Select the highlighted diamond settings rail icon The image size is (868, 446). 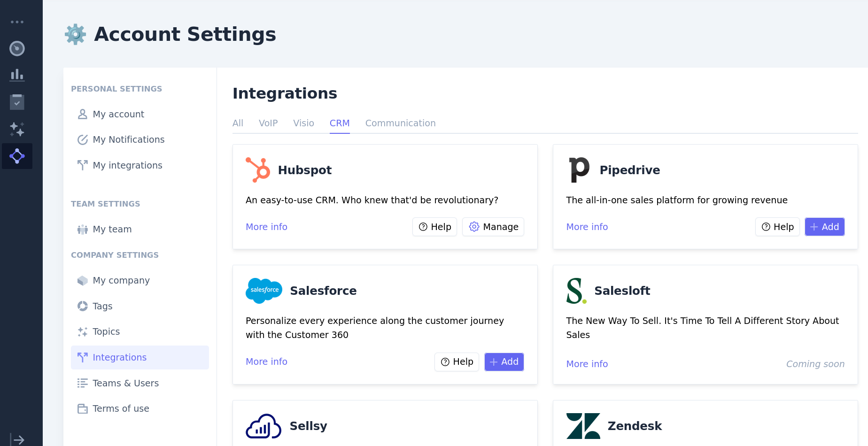pos(17,156)
